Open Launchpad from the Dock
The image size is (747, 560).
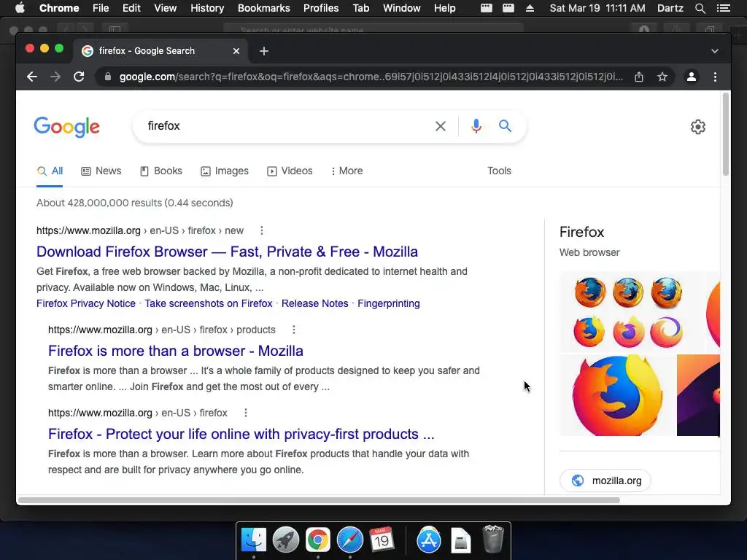(286, 540)
